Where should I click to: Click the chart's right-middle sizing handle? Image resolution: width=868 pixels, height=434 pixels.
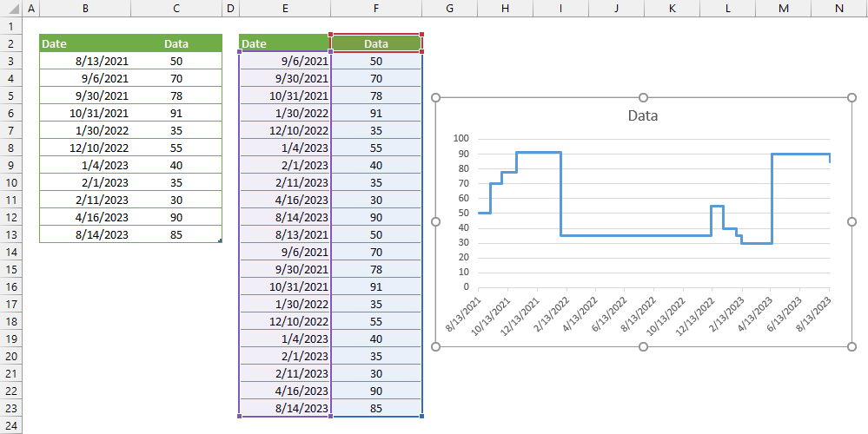[x=851, y=221]
